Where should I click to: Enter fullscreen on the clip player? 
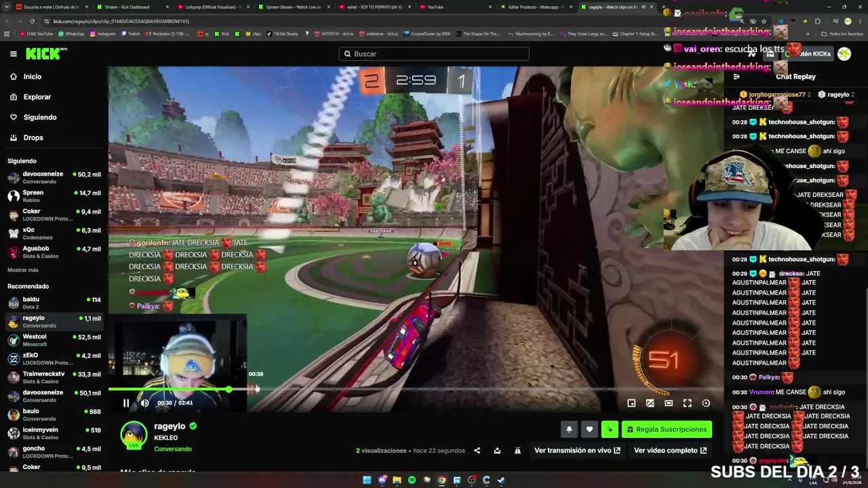[687, 403]
